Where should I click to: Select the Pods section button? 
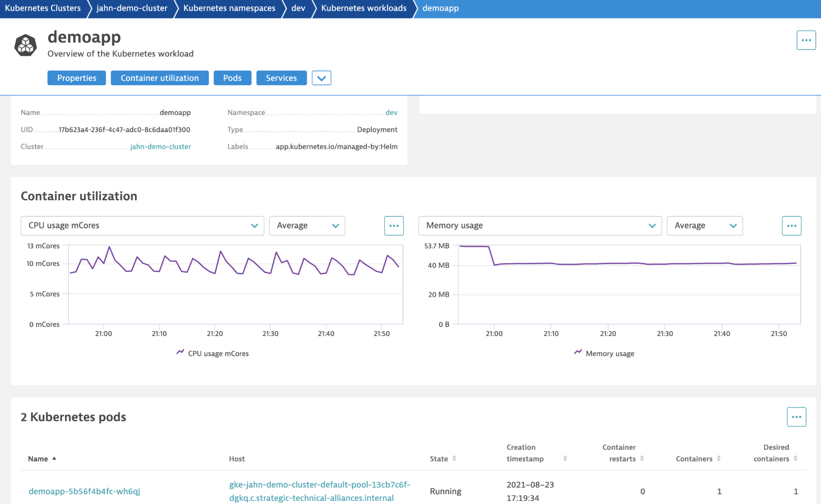pos(232,78)
